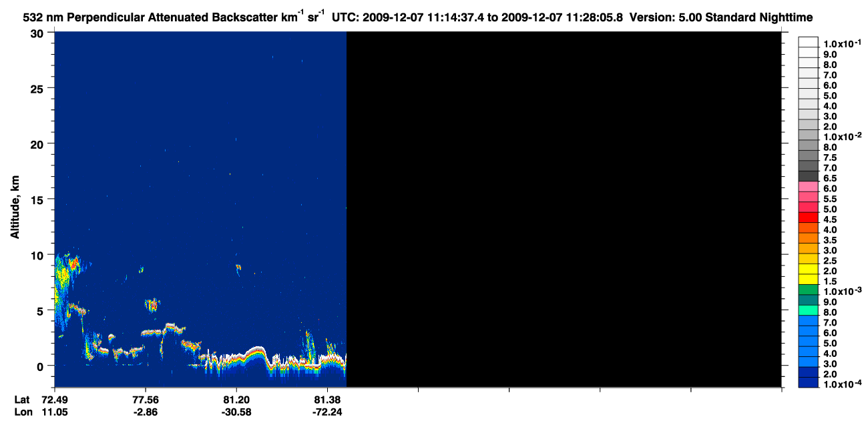Select latitude value '72.49'
This screenshot has height=445, width=868.
[54, 399]
